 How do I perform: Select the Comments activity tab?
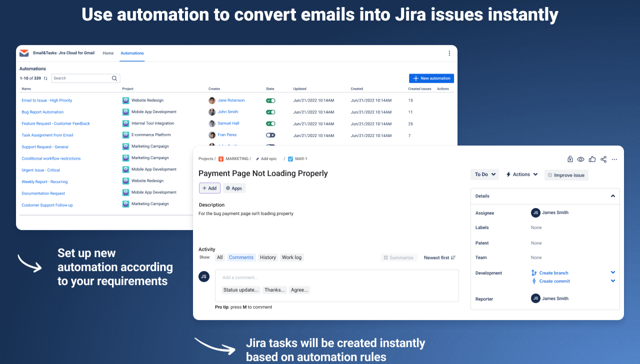(241, 257)
